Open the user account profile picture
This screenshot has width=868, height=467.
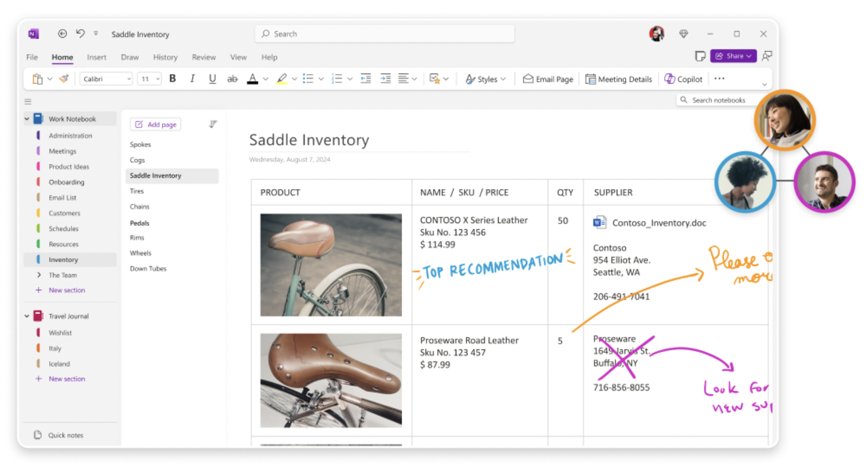pos(657,34)
